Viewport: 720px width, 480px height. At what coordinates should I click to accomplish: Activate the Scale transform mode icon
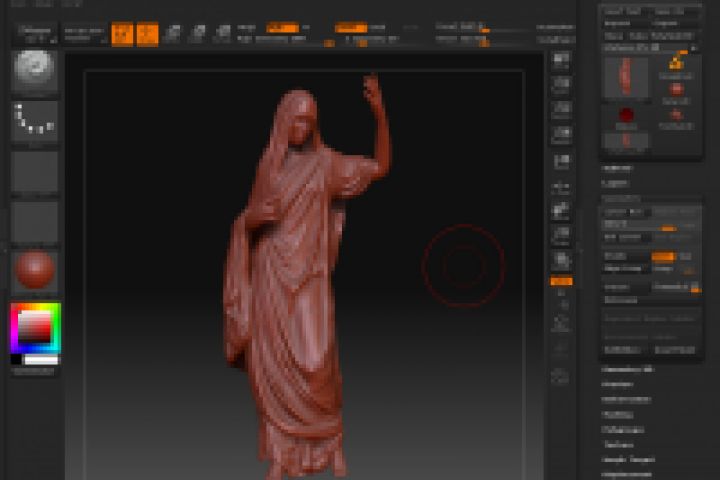198,34
